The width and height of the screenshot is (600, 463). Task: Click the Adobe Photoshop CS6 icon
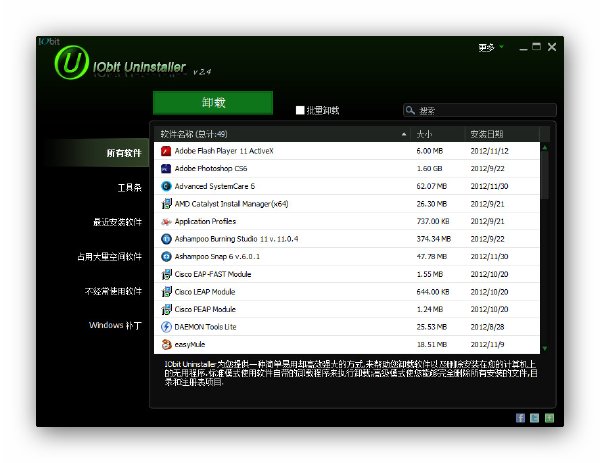click(x=166, y=168)
